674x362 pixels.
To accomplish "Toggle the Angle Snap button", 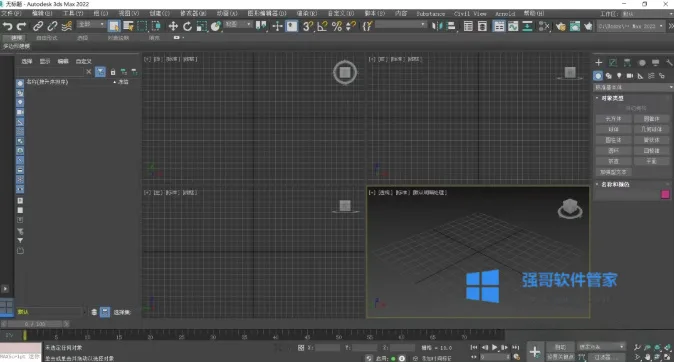I will coord(322,26).
